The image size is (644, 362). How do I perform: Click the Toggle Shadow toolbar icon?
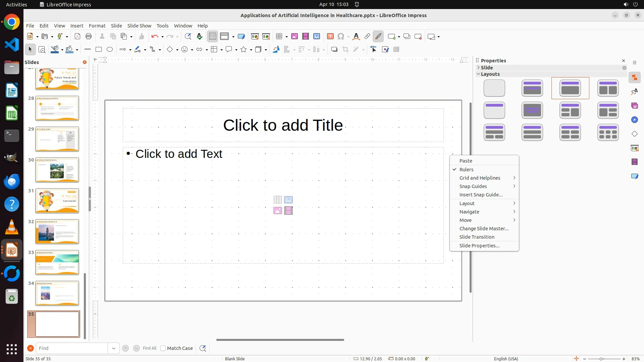(334, 50)
